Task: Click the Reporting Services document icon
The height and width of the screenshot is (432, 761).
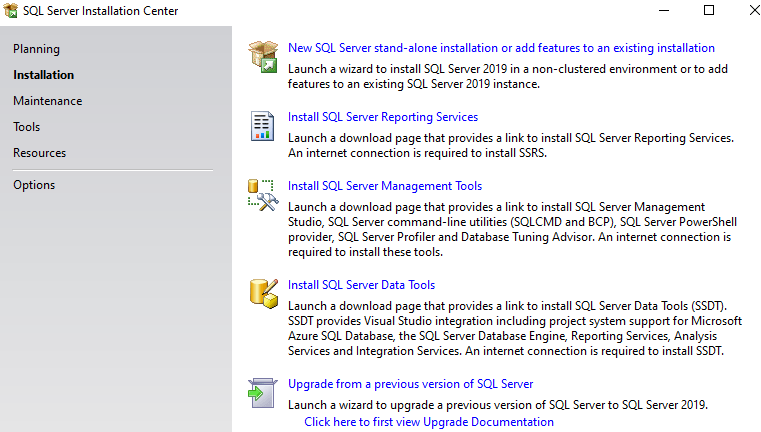Action: pyautogui.click(x=262, y=126)
